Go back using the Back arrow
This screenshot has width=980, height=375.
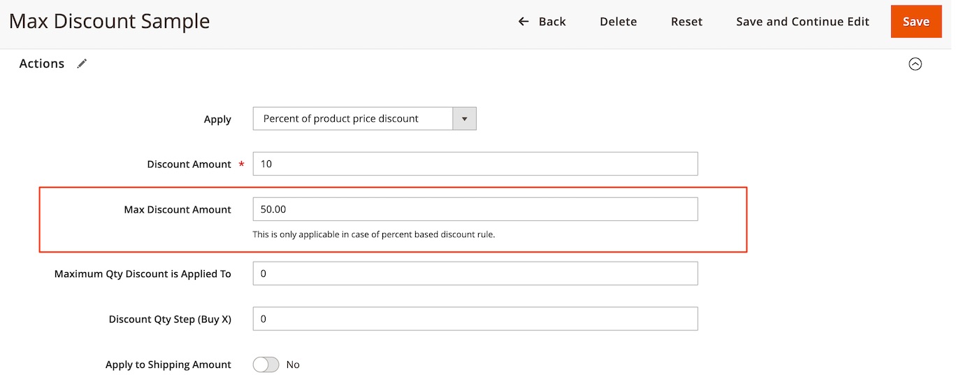pyautogui.click(x=542, y=22)
